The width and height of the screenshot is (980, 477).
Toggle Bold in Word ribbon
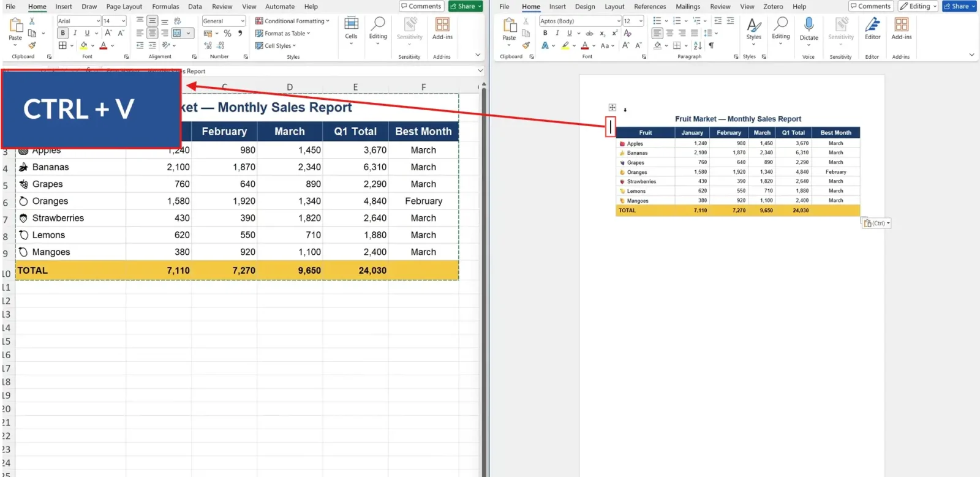[545, 33]
